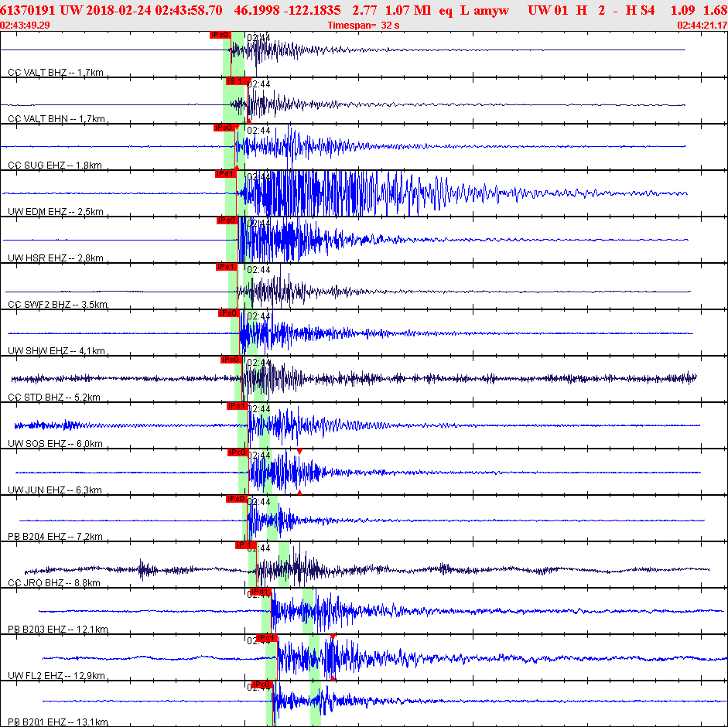The height and width of the screenshot is (727, 728).
Task: Click the red triangle marker above UW JUN trace
Action: coord(299,451)
